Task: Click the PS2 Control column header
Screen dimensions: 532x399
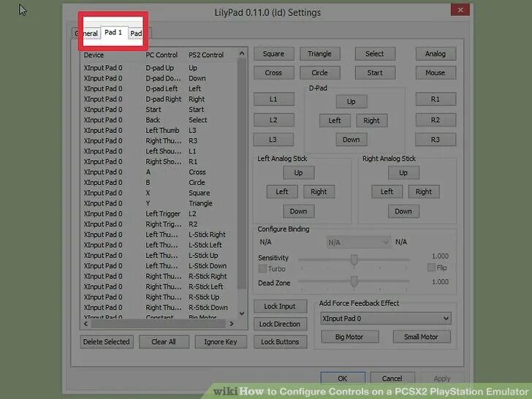Action: tap(211, 55)
